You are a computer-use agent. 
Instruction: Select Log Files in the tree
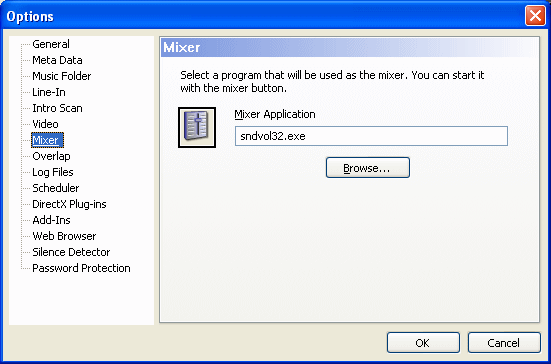pyautogui.click(x=53, y=172)
